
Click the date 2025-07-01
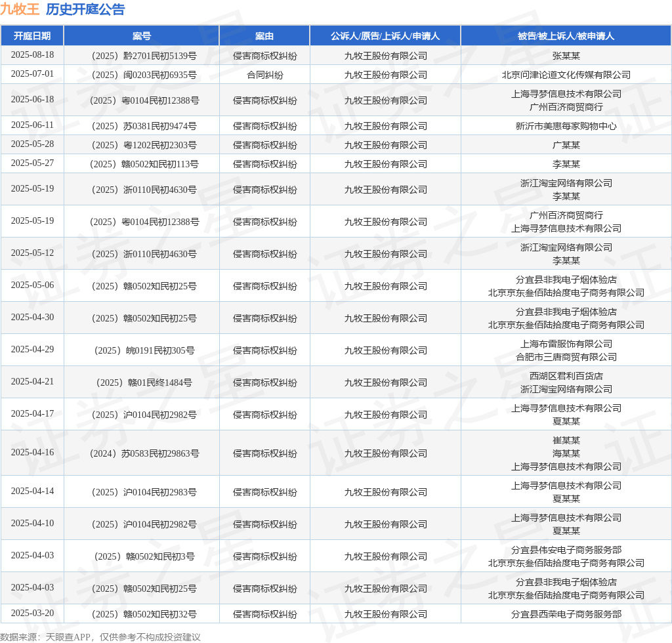click(x=33, y=74)
